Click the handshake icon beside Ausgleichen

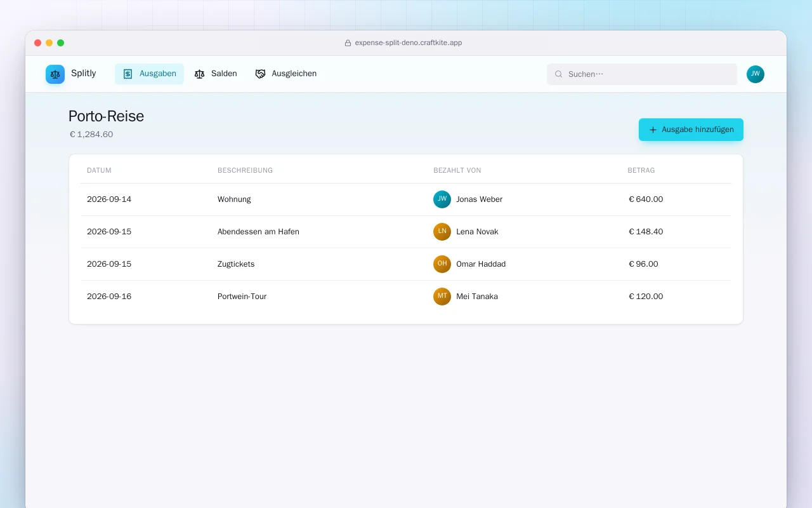coord(260,74)
